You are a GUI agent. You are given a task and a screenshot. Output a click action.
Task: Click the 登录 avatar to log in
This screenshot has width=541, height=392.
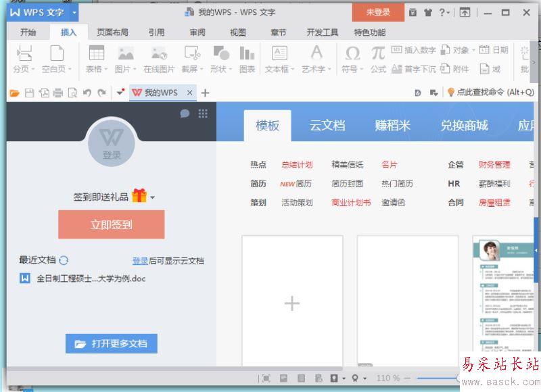tap(112, 143)
